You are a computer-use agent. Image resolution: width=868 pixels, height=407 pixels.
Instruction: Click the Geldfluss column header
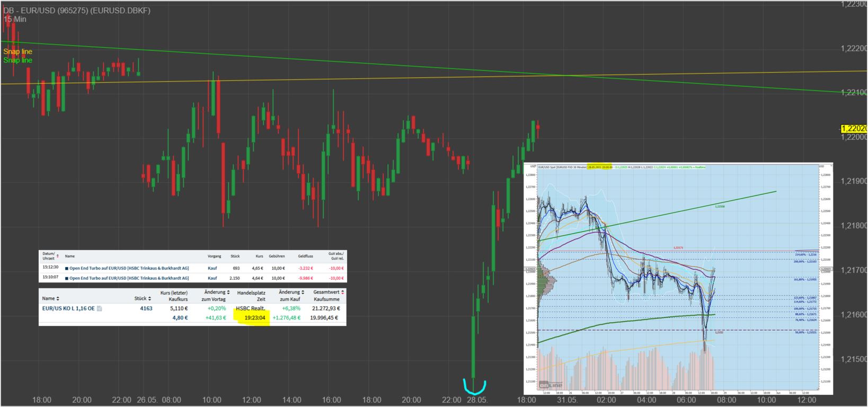point(305,256)
